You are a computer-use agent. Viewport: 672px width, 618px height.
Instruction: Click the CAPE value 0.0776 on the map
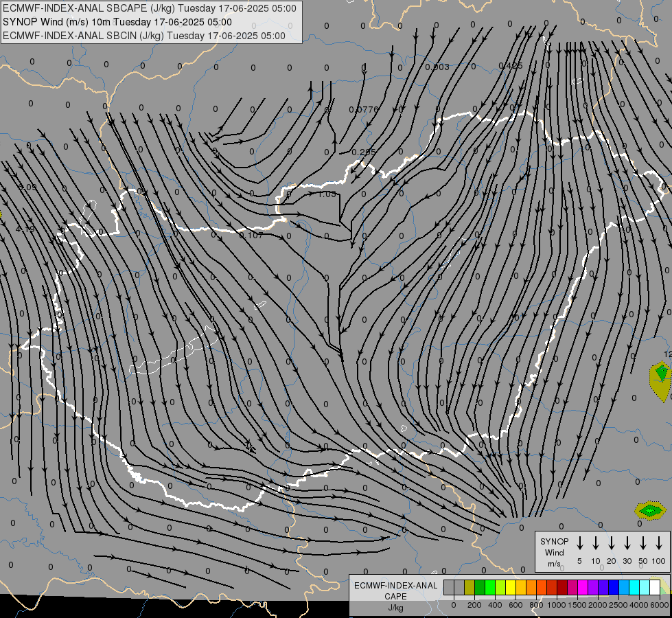(364, 109)
